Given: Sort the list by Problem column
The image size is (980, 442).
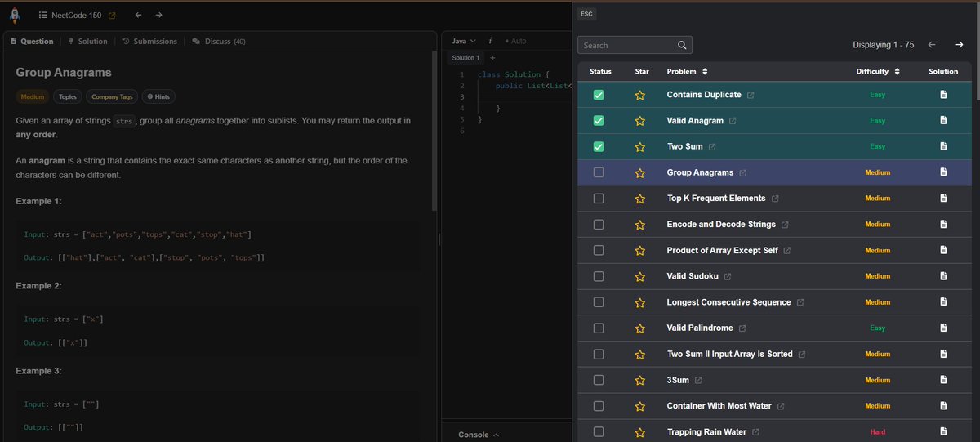Looking at the screenshot, I should click(688, 72).
